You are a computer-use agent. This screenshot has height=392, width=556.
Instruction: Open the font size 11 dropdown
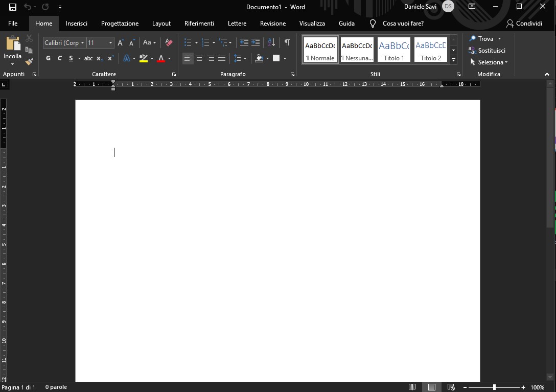pos(110,42)
